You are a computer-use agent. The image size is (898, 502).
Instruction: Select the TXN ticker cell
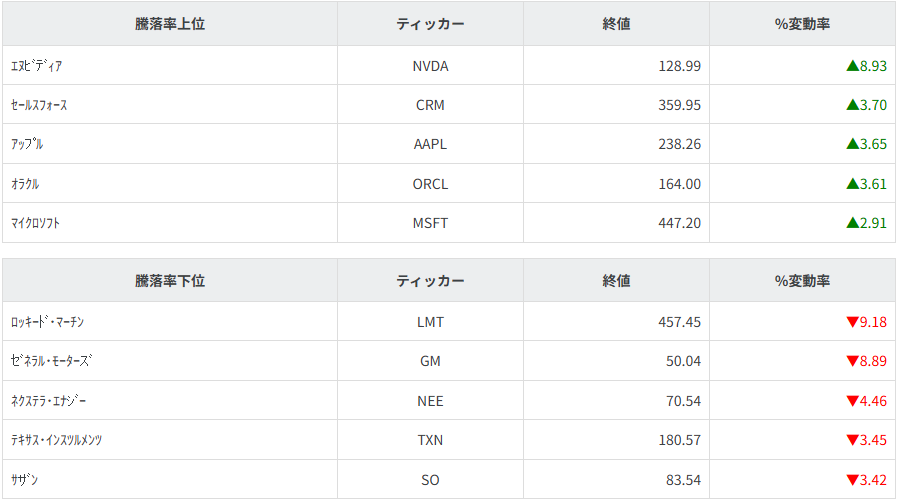click(430, 440)
